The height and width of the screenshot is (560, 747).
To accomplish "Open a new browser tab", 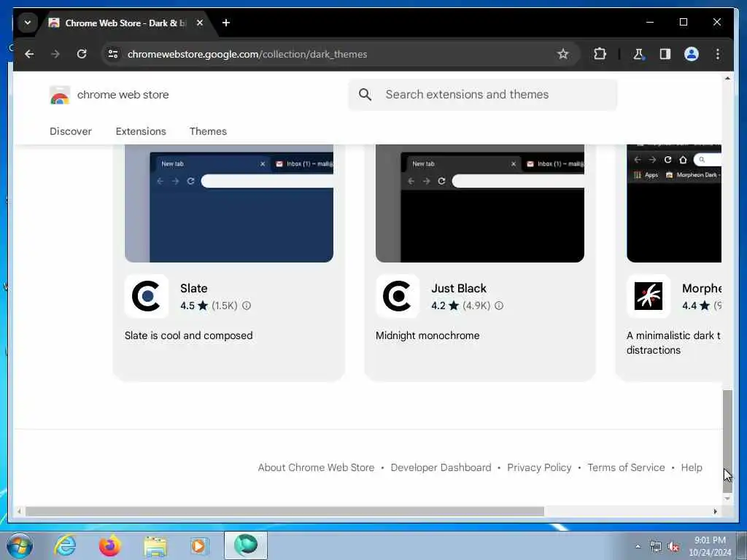I will pyautogui.click(x=226, y=23).
